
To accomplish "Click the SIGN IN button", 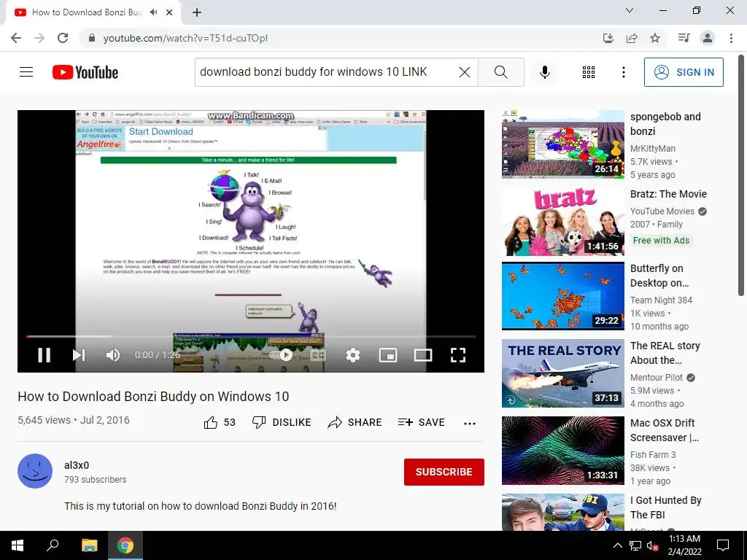I will [684, 72].
